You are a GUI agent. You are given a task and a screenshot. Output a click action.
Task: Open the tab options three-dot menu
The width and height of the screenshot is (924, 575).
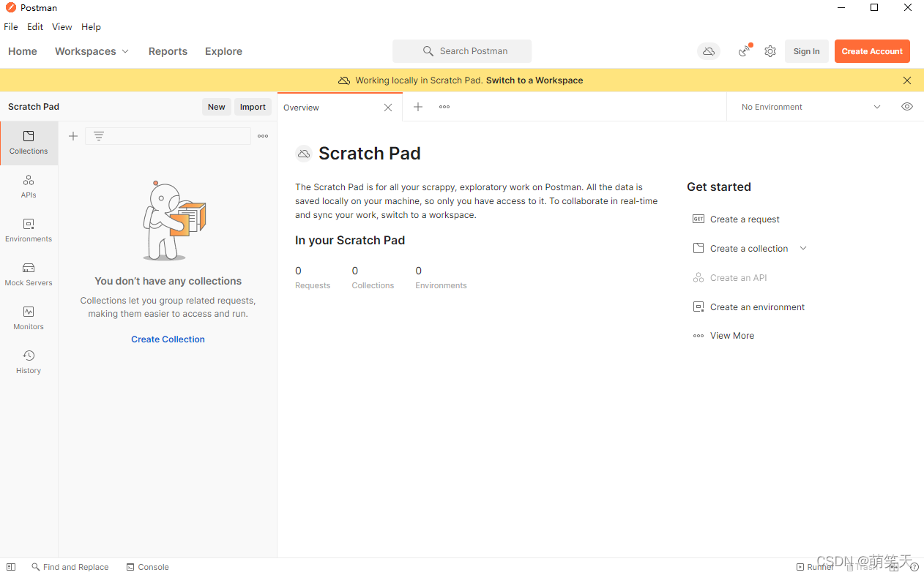[x=444, y=107]
